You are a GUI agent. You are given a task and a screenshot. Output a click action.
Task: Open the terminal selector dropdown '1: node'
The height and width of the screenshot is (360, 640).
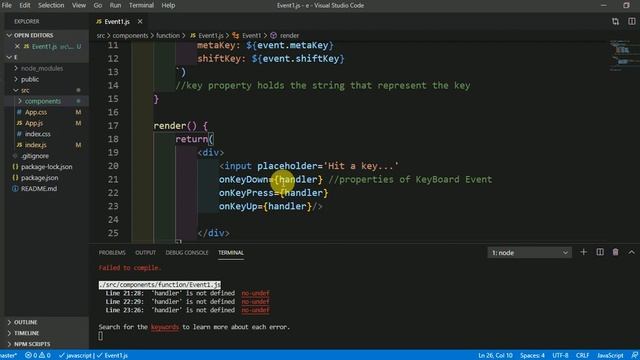click(x=529, y=253)
